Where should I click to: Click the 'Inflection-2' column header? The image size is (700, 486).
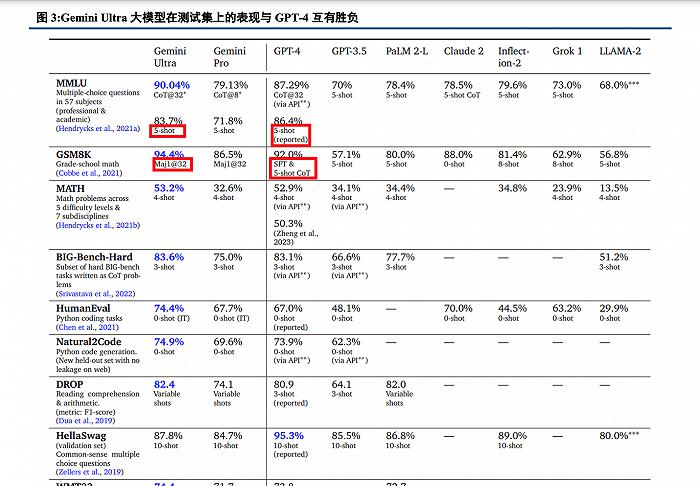tap(513, 57)
